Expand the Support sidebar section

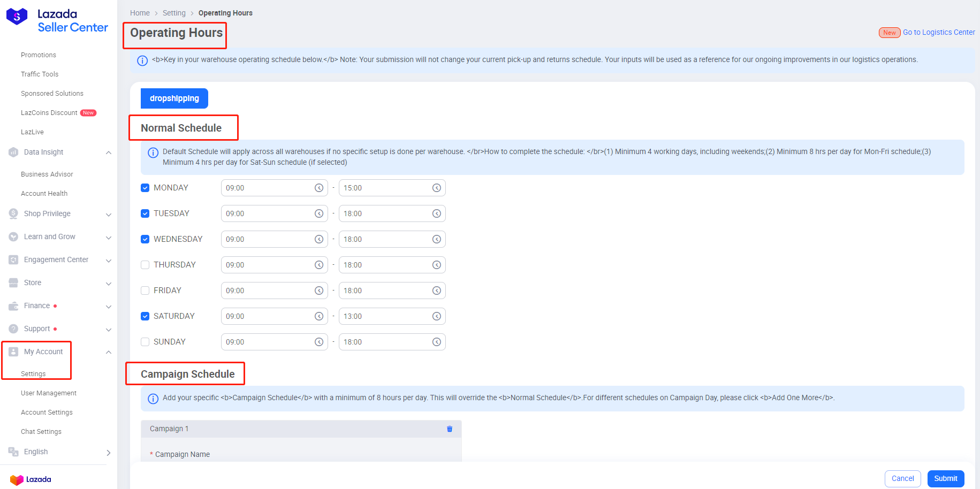point(109,328)
